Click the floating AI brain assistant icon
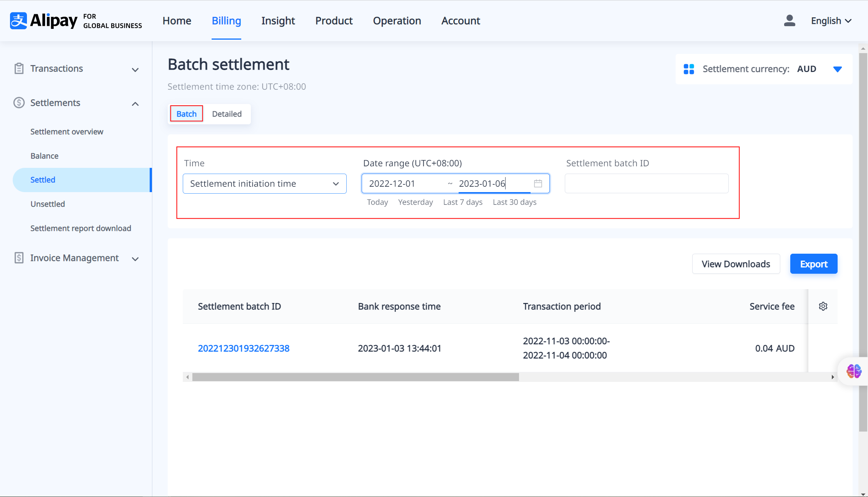 (854, 371)
